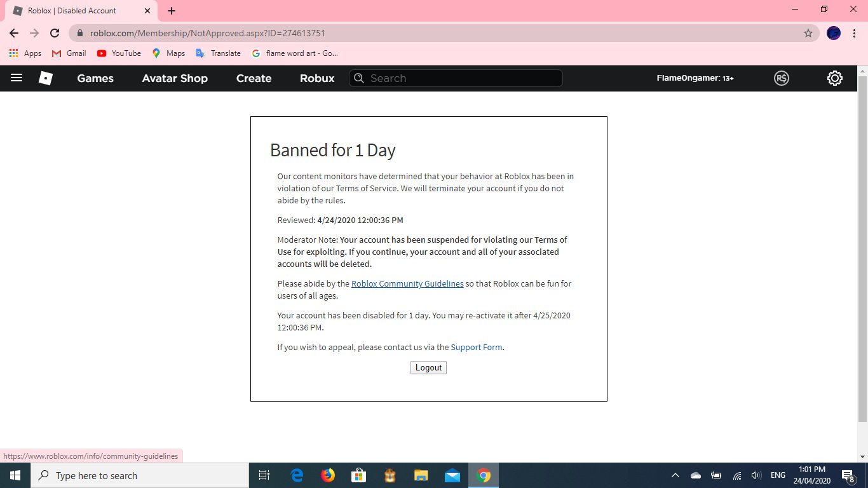Bookmark this page with the star icon
Viewport: 868px width, 488px height.
pos(808,33)
